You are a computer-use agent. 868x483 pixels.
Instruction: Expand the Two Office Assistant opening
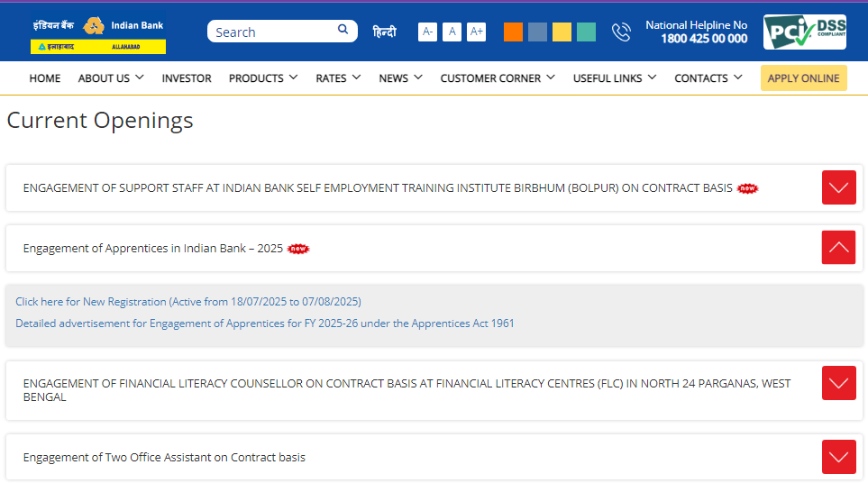click(838, 457)
